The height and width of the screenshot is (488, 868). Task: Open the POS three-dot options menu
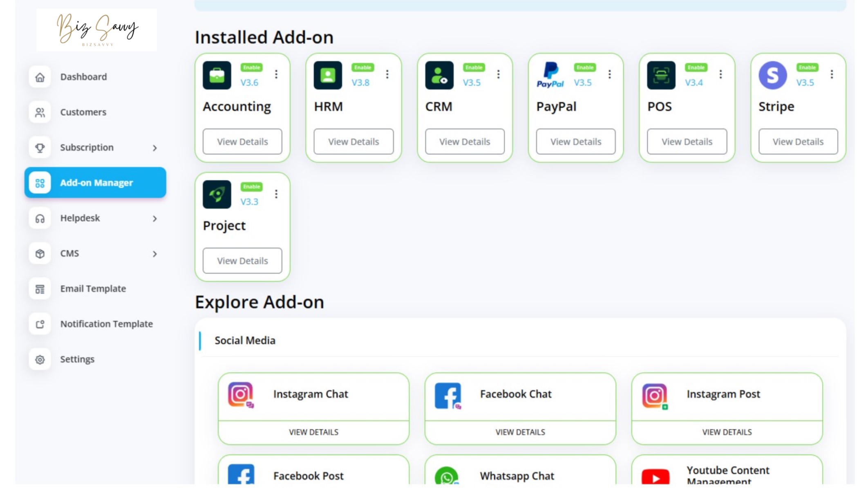721,74
